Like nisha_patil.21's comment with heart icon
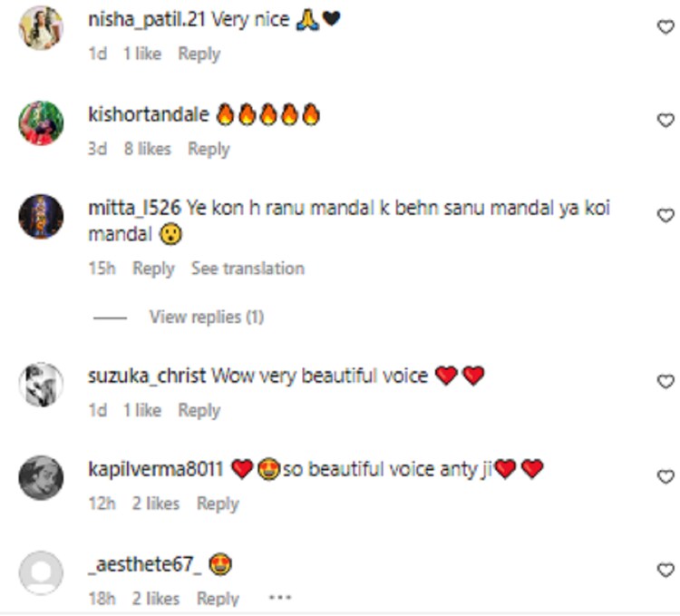Screen dimensions: 680x616 pyautogui.click(x=665, y=27)
